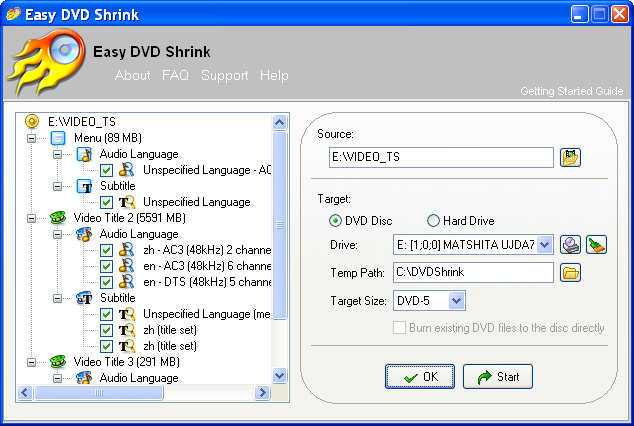Screen dimensions: 634x426
Task: Collapse Audio Language under Video Title 3
Action: click(x=57, y=378)
